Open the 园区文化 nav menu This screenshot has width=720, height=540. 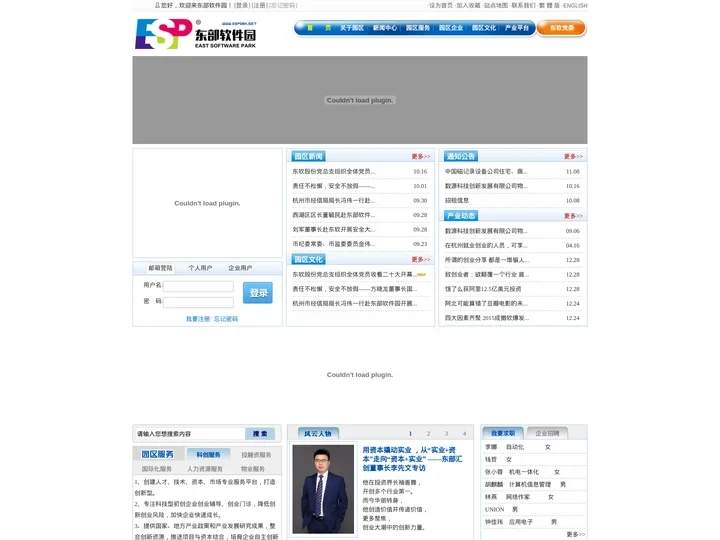coord(484,28)
